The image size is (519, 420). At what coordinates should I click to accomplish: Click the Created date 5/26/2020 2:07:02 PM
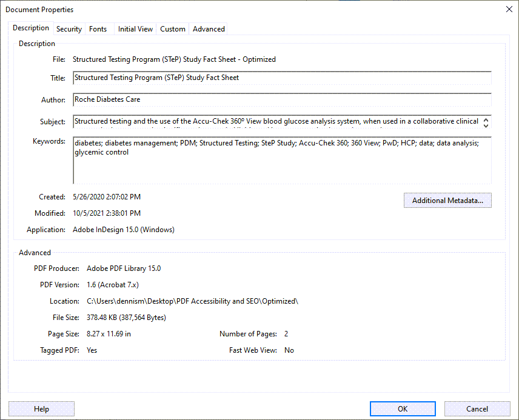click(107, 197)
